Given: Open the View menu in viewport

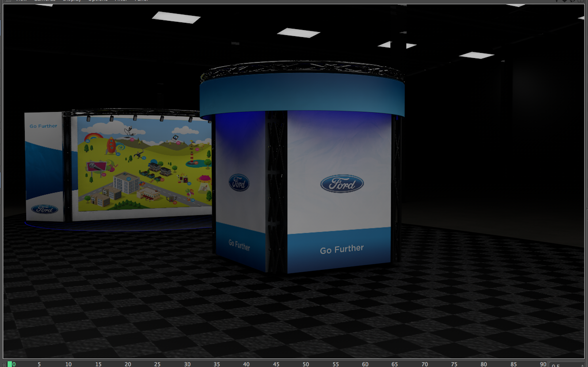Looking at the screenshot, I should point(21,1).
